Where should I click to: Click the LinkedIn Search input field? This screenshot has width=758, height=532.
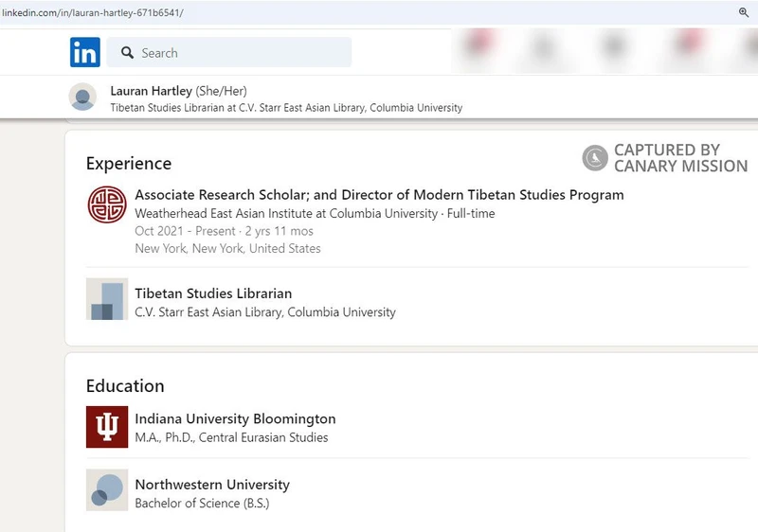pos(229,52)
